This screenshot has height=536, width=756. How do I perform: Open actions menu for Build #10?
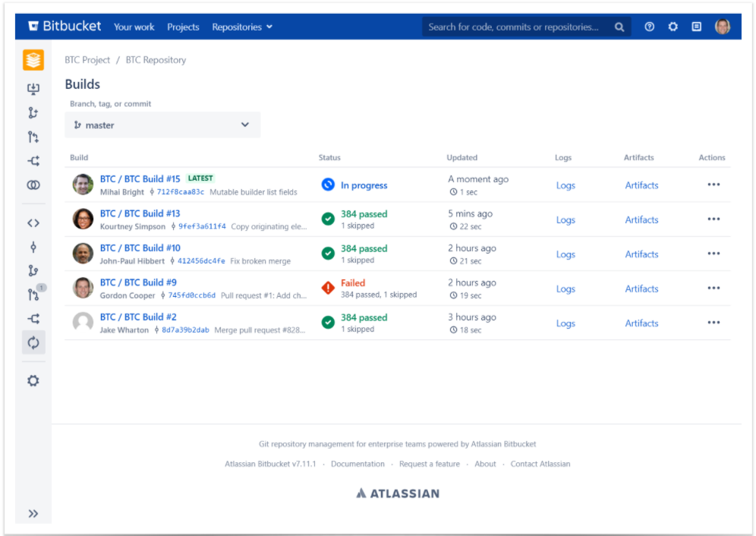pyautogui.click(x=713, y=254)
